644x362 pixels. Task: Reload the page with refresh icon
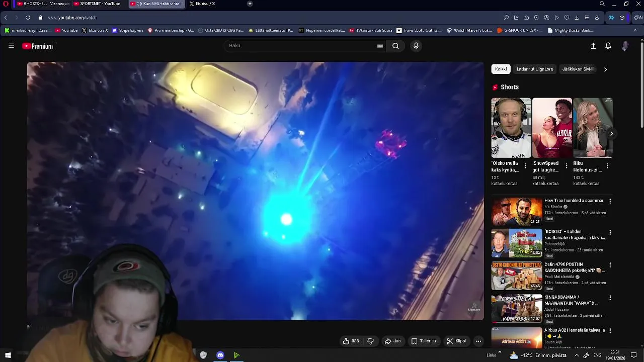(x=28, y=18)
